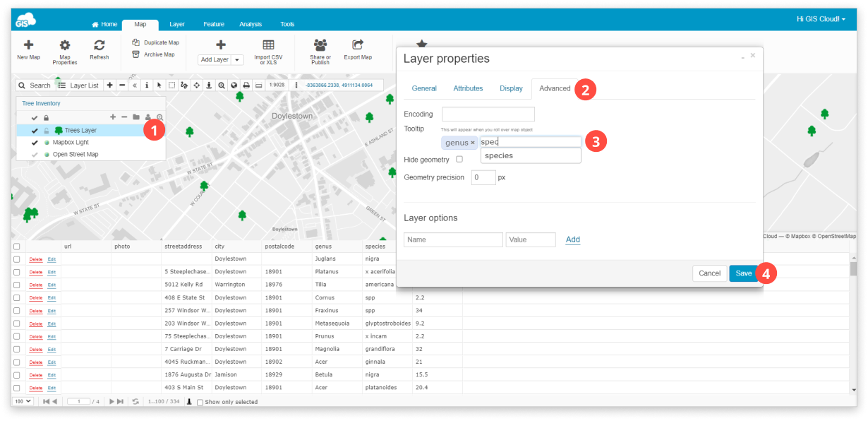Click the zoom magnifier tool above the map
868x421 pixels.
click(223, 85)
